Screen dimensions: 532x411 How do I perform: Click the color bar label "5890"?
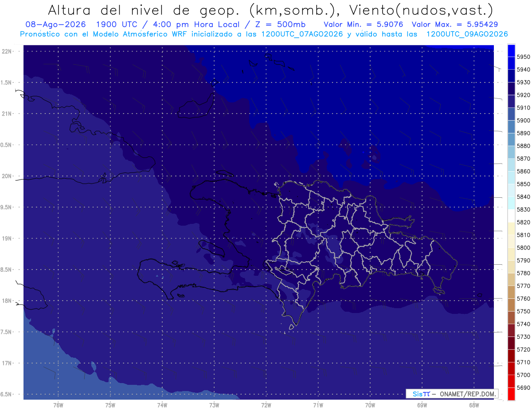524,133
